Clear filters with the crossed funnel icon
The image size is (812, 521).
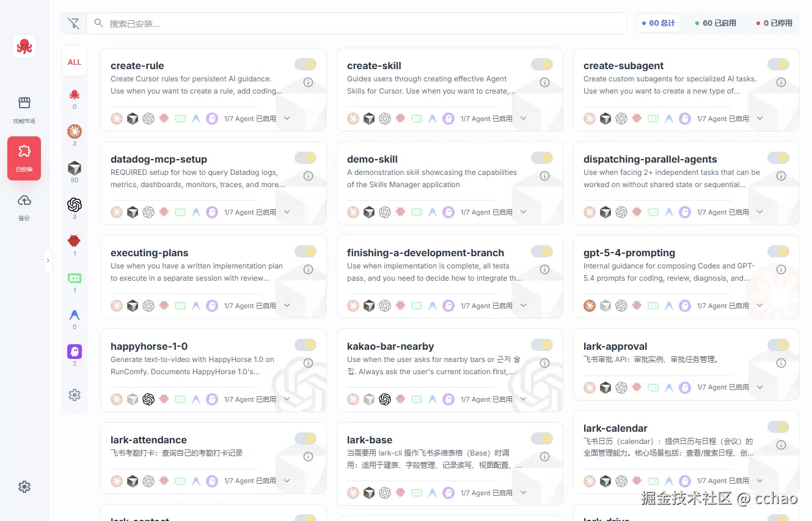pos(73,24)
